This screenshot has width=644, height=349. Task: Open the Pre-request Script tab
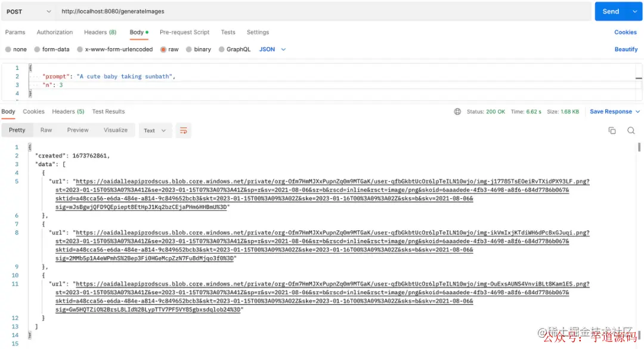pyautogui.click(x=184, y=32)
